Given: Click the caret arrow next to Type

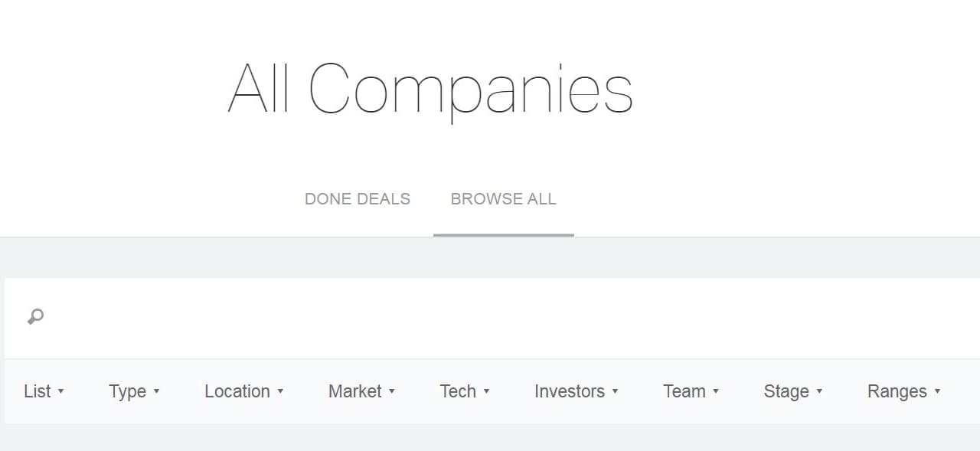Looking at the screenshot, I should pyautogui.click(x=157, y=392).
